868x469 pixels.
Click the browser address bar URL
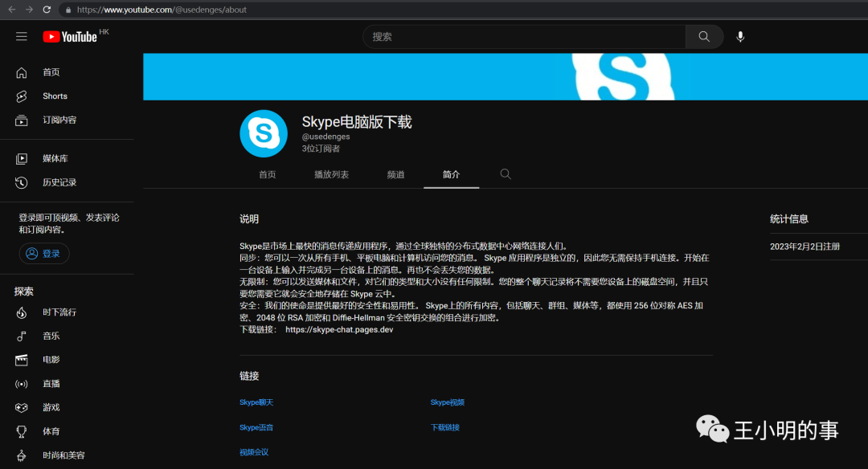pyautogui.click(x=162, y=10)
